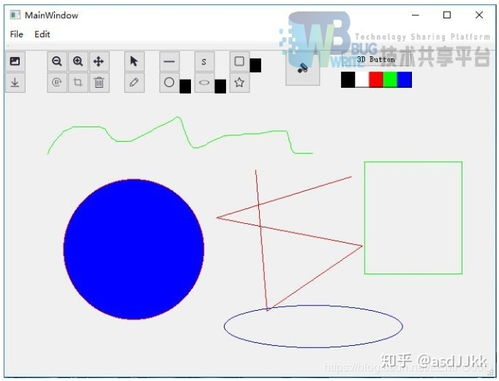Click the save download arrow icon
499x381 pixels.
pyautogui.click(x=15, y=82)
